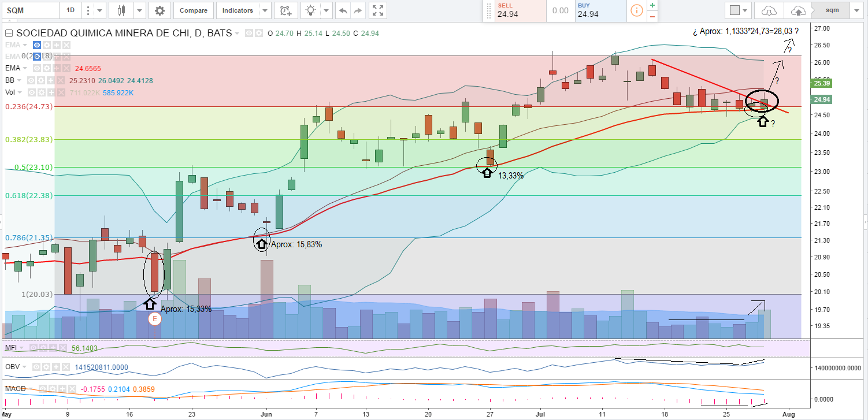
Task: Expand the OBV indicator name dropdown
Action: point(24,366)
